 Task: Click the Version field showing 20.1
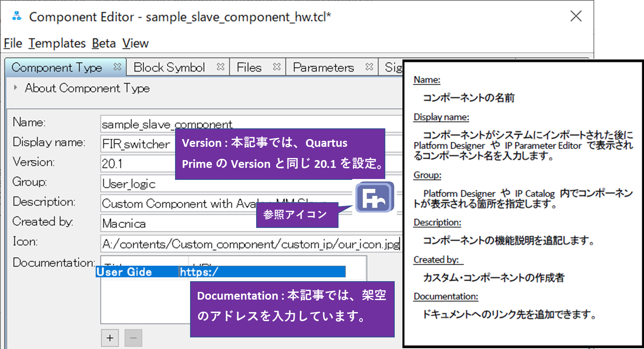[129, 164]
